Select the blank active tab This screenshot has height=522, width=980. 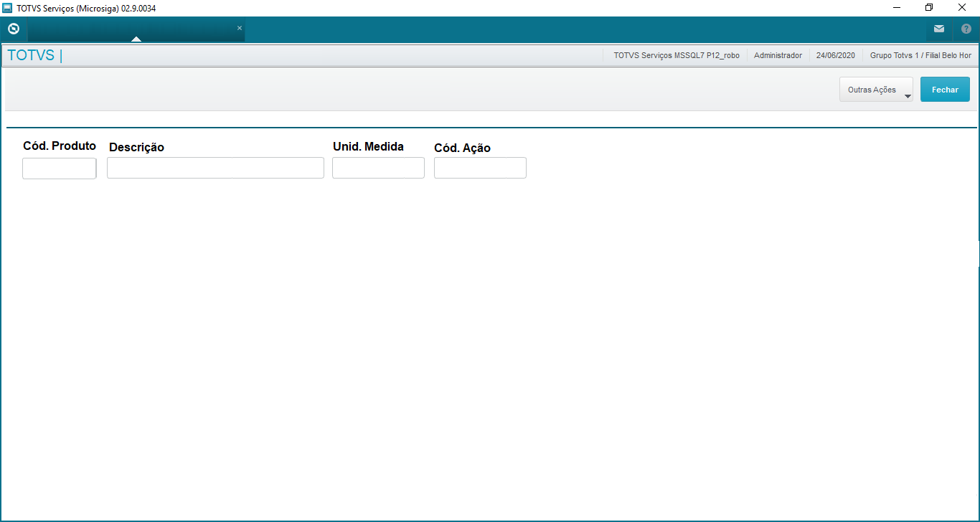tap(136, 30)
